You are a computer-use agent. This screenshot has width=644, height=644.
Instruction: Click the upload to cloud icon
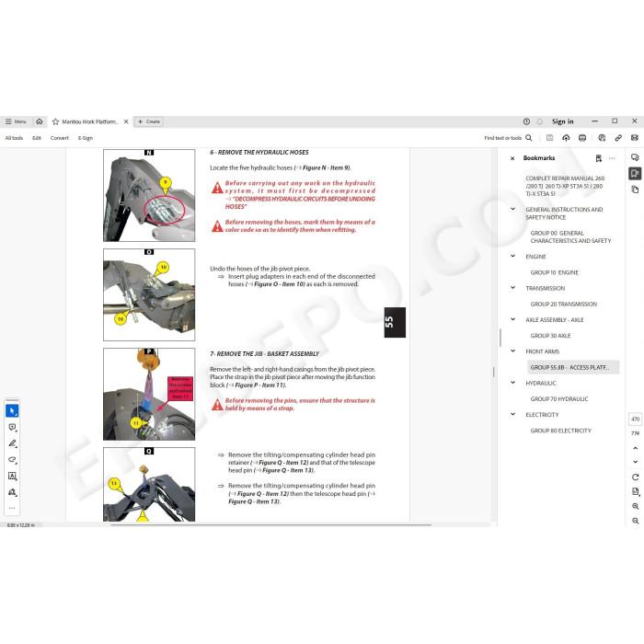566,138
